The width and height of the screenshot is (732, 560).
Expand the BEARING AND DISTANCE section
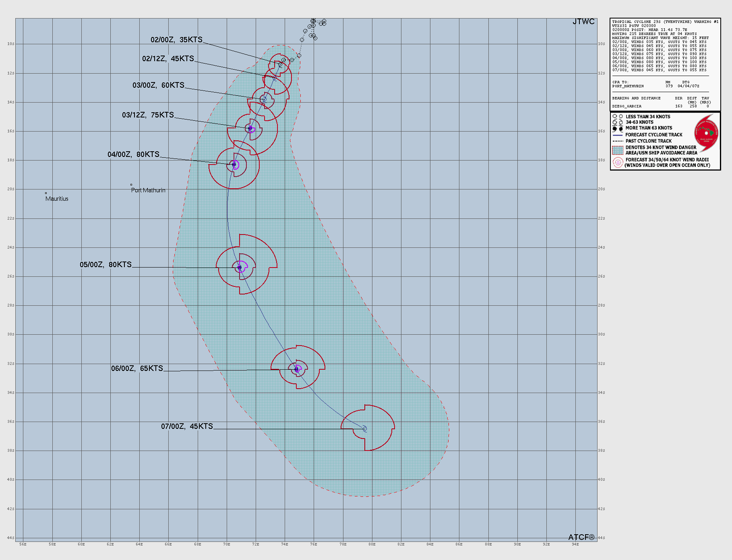[636, 98]
